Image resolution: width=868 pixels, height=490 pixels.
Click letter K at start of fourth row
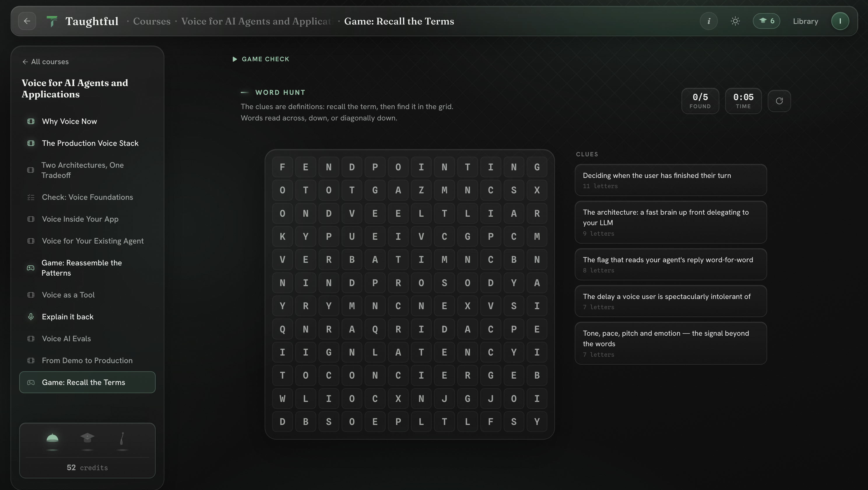tap(282, 237)
